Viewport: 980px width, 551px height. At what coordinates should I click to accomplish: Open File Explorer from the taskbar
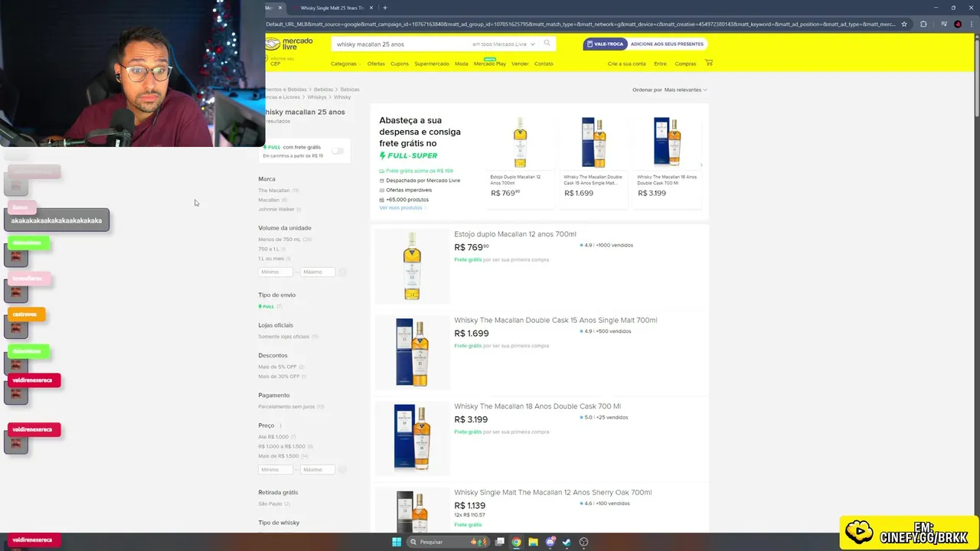(533, 542)
